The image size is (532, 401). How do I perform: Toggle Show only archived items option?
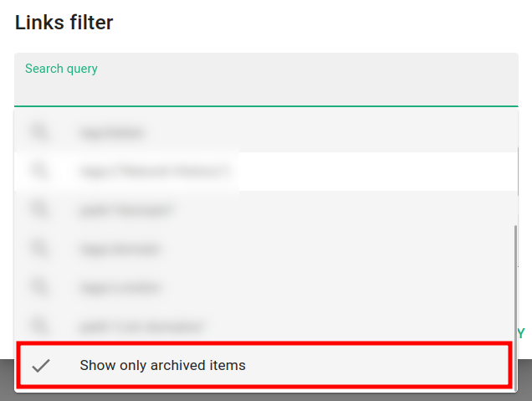163,365
